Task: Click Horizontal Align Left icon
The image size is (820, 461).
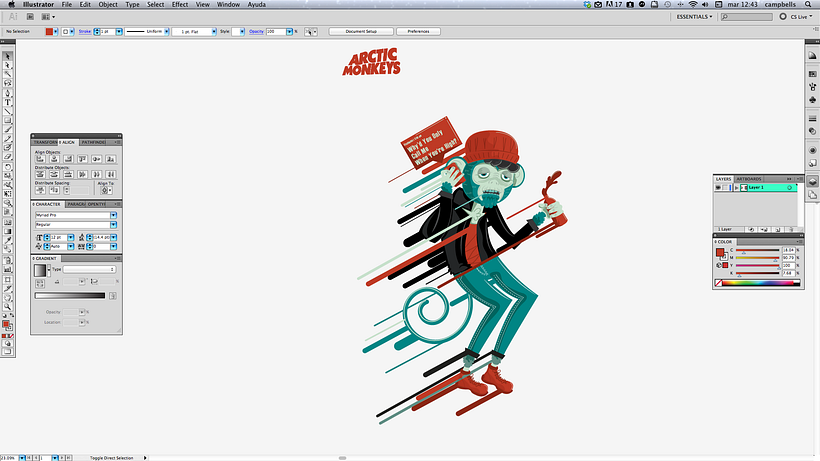Action: 40,159
